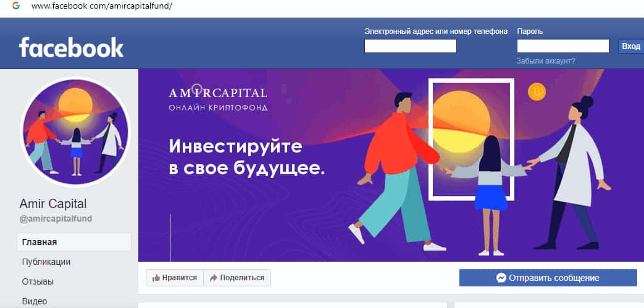Click the Вход login button
The width and height of the screenshot is (644, 308).
tap(631, 46)
